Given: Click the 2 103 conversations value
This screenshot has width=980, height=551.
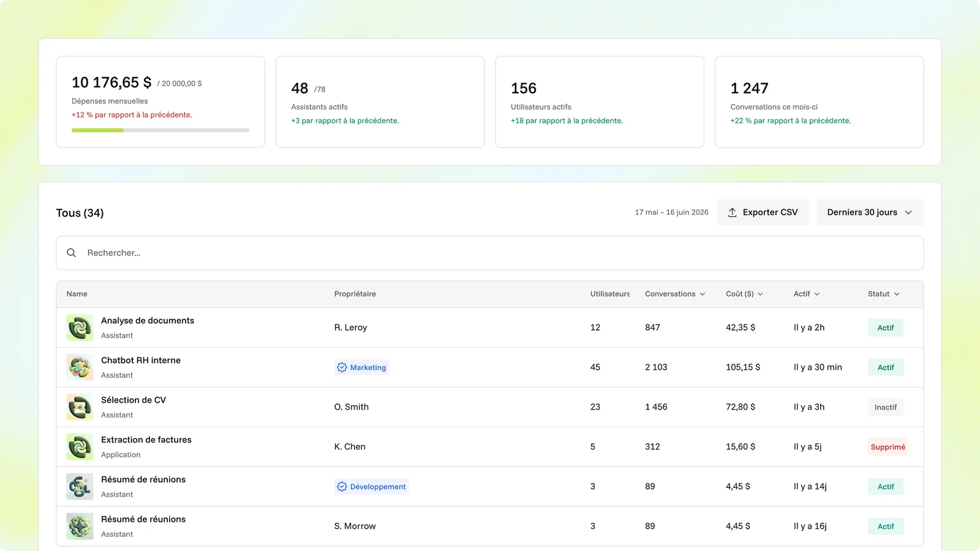Looking at the screenshot, I should coord(656,367).
